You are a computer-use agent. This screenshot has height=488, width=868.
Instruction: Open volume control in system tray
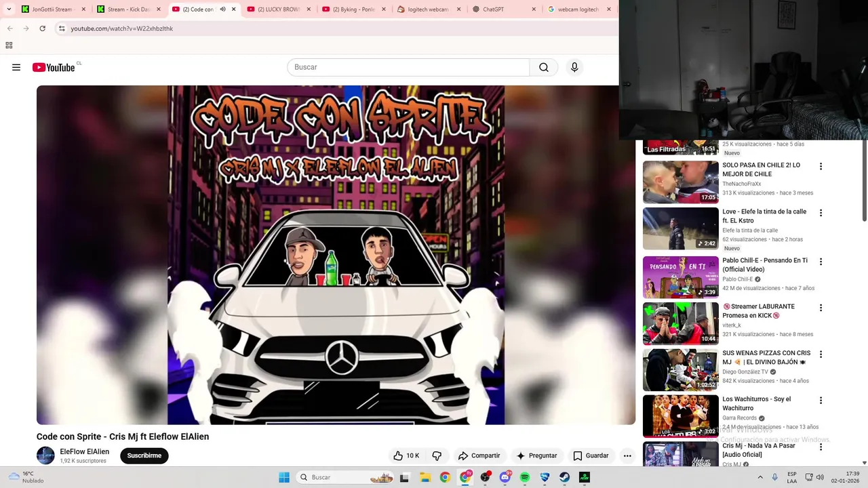pyautogui.click(x=820, y=477)
